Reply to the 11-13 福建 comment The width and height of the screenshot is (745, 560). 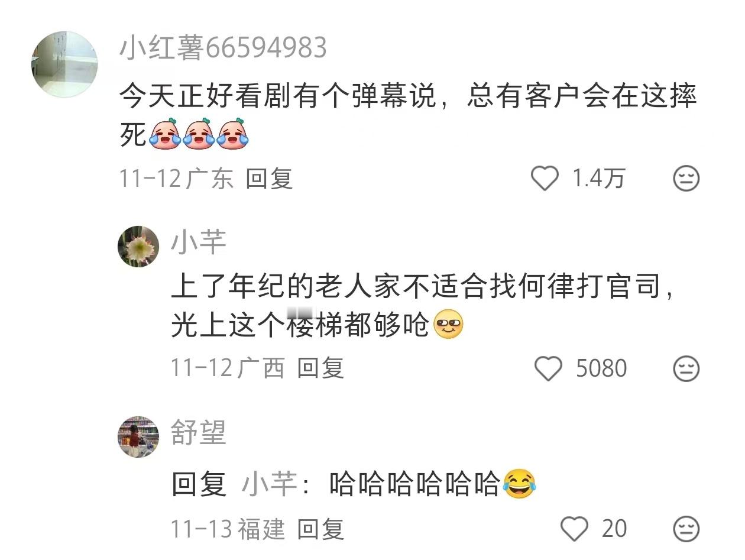tap(320, 528)
